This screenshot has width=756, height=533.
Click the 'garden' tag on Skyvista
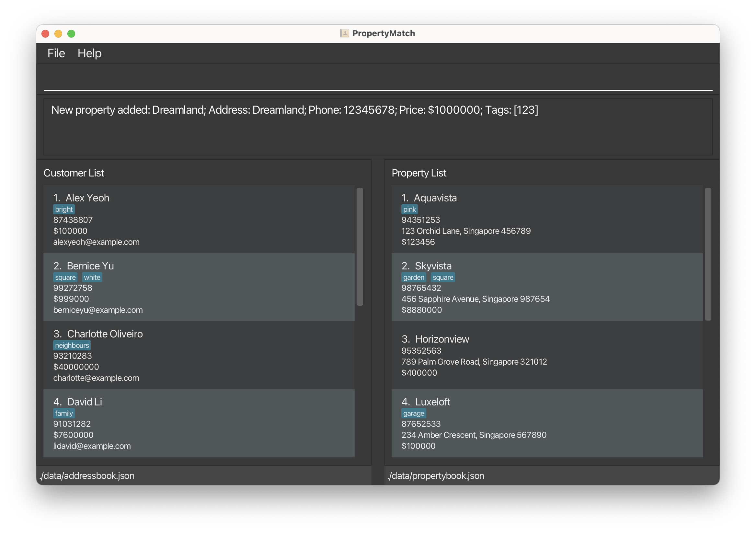413,277
